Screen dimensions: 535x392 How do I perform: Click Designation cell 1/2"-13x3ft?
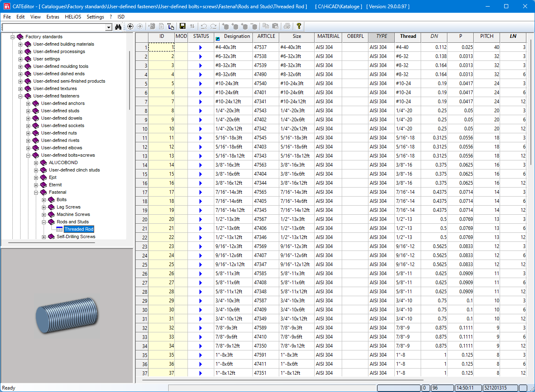[234, 219]
